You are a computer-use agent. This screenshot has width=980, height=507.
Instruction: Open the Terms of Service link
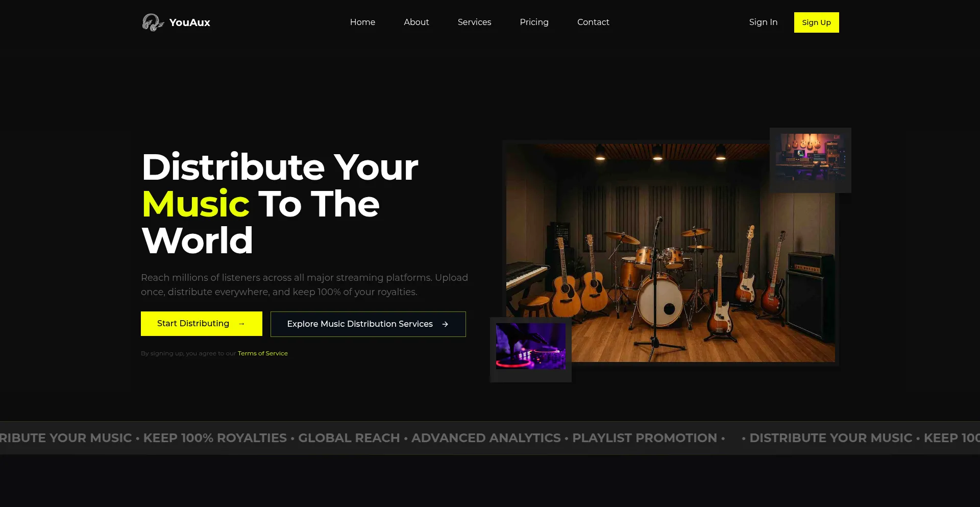263,353
